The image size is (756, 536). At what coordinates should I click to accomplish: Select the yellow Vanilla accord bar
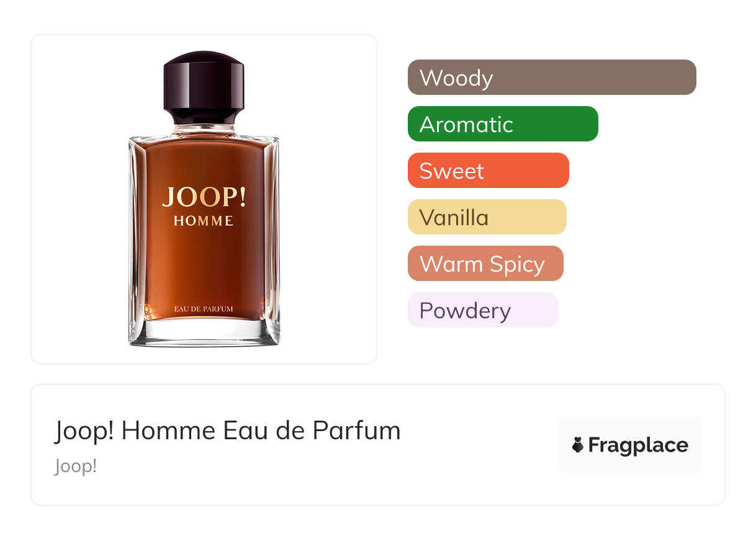point(487,217)
